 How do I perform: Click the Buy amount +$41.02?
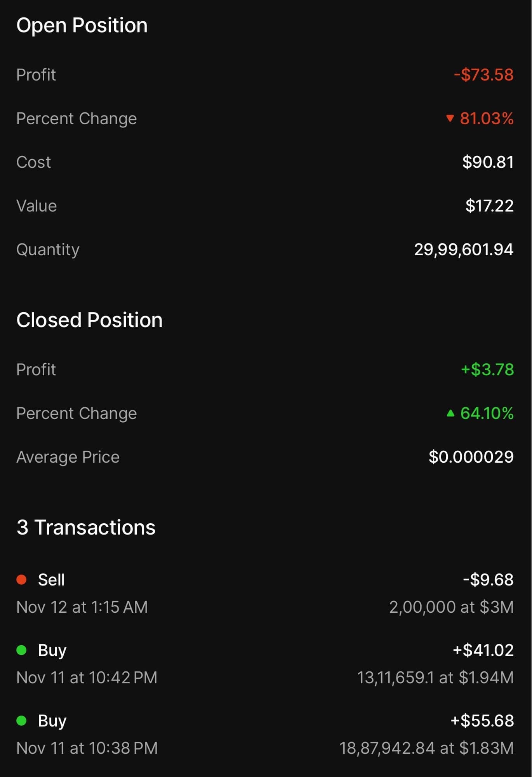tap(483, 650)
